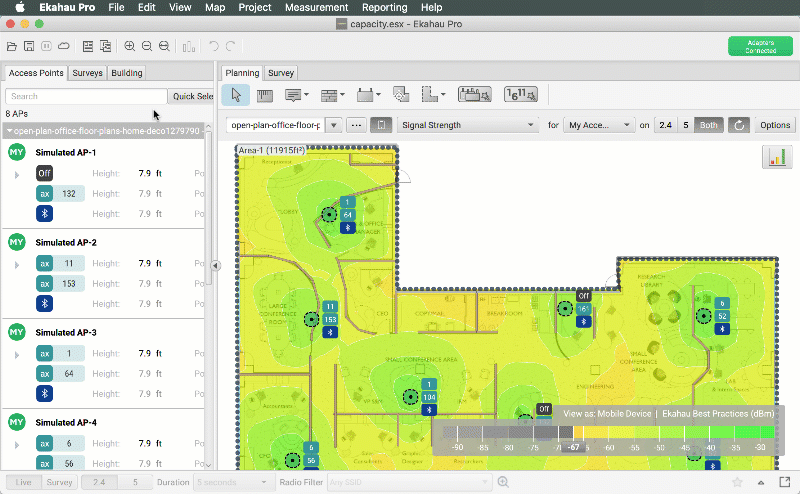Image resolution: width=800 pixels, height=494 pixels.
Task: Expand Simulated AP-2 details triangle
Action: (x=17, y=265)
